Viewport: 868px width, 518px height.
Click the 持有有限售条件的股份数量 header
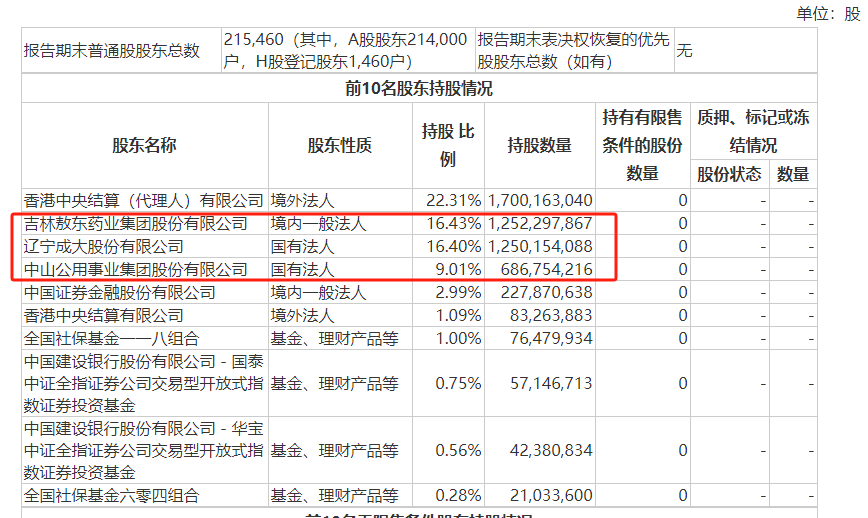click(x=642, y=146)
